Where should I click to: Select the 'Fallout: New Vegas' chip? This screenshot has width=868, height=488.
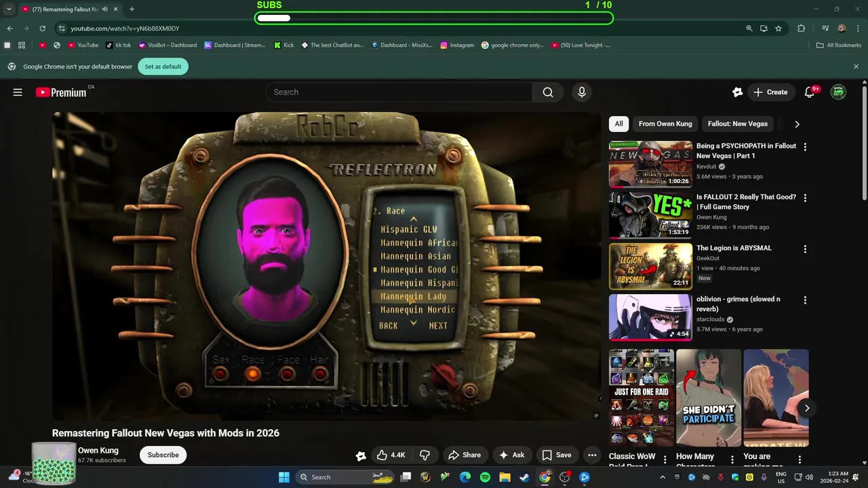[738, 124]
